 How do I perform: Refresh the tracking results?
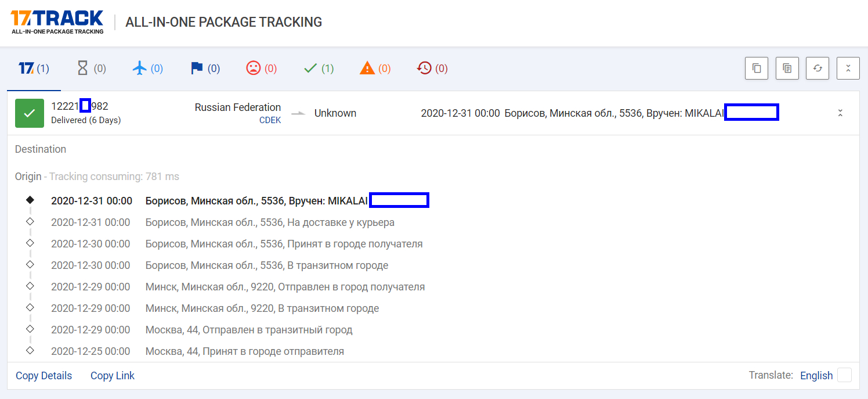tap(818, 68)
